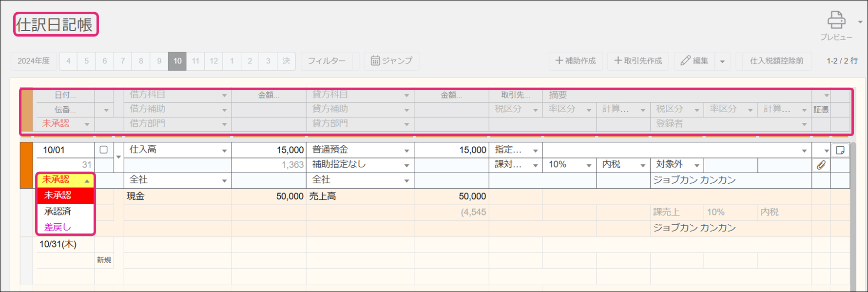Open the sticky note memo icon
This screenshot has width=868, height=292.
[840, 150]
